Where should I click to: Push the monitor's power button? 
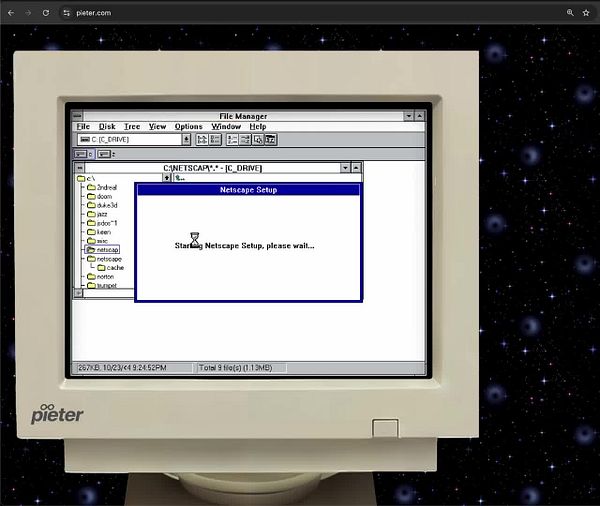385,428
